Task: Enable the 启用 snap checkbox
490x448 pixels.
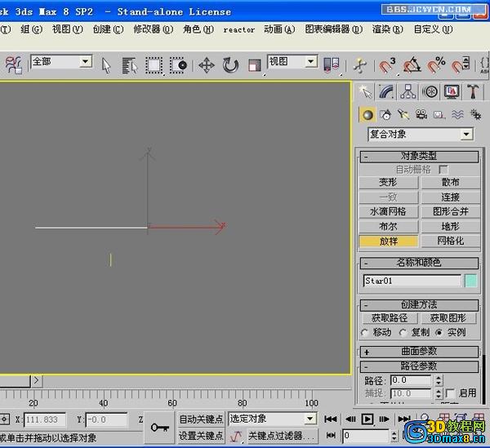Action: (450, 393)
